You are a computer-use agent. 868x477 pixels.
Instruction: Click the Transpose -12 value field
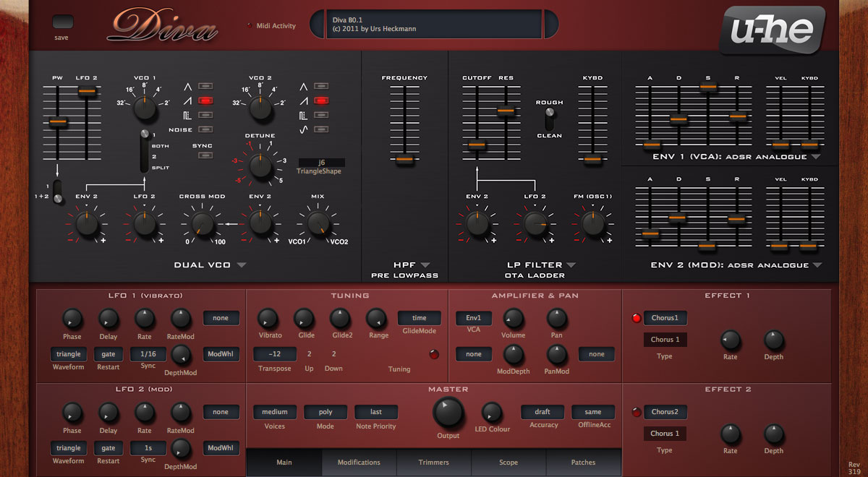tap(275, 354)
